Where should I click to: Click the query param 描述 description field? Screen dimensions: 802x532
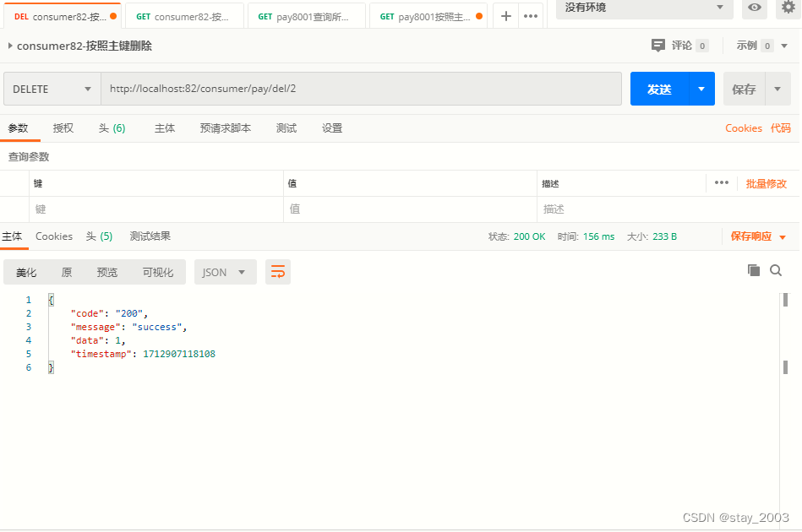(668, 209)
